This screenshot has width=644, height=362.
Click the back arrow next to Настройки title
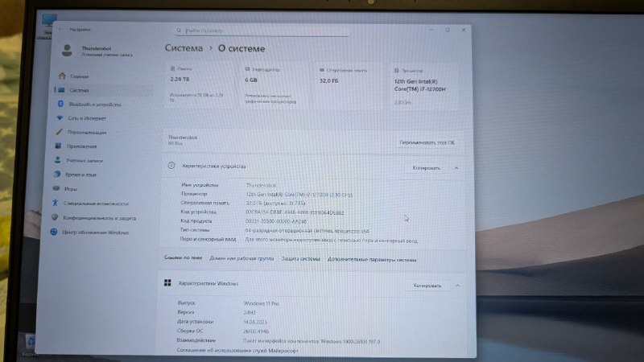coord(61,29)
